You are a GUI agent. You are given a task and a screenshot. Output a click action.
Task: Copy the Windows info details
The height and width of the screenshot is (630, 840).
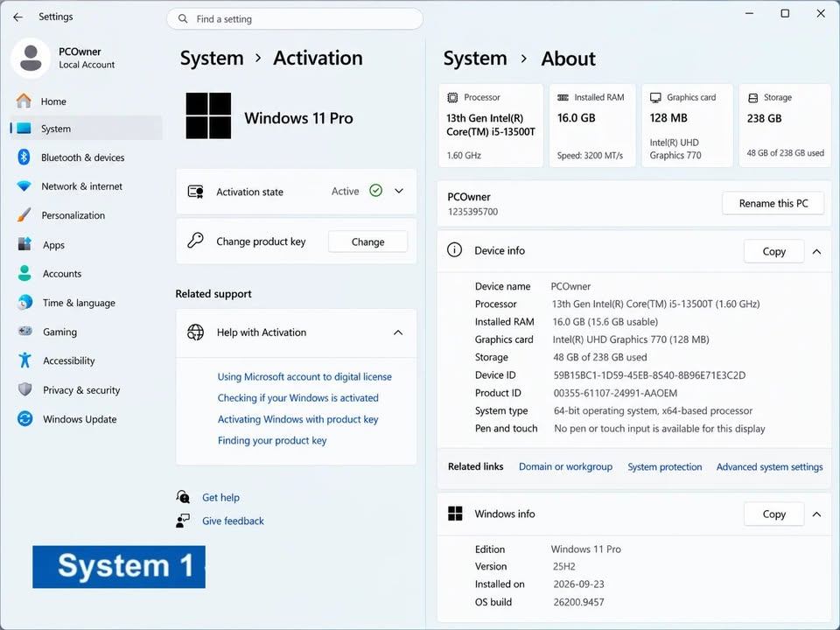pyautogui.click(x=773, y=514)
